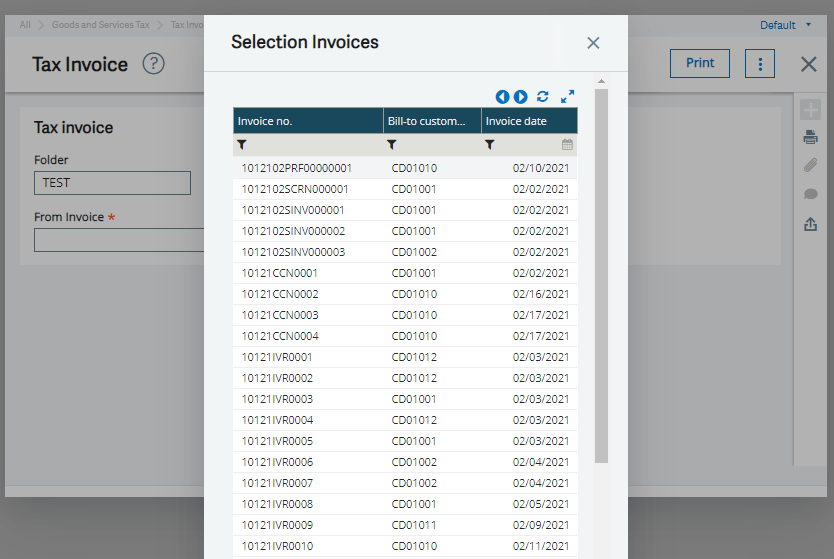
Task: Select invoice 10121IVR0009
Action: click(405, 525)
